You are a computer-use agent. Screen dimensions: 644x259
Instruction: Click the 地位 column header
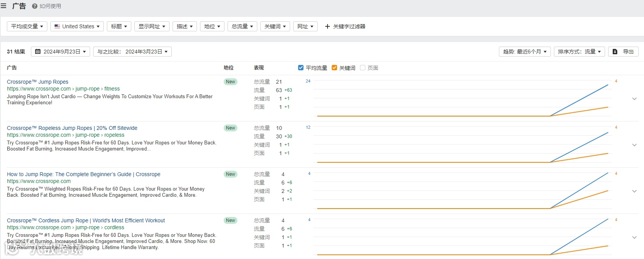click(229, 68)
